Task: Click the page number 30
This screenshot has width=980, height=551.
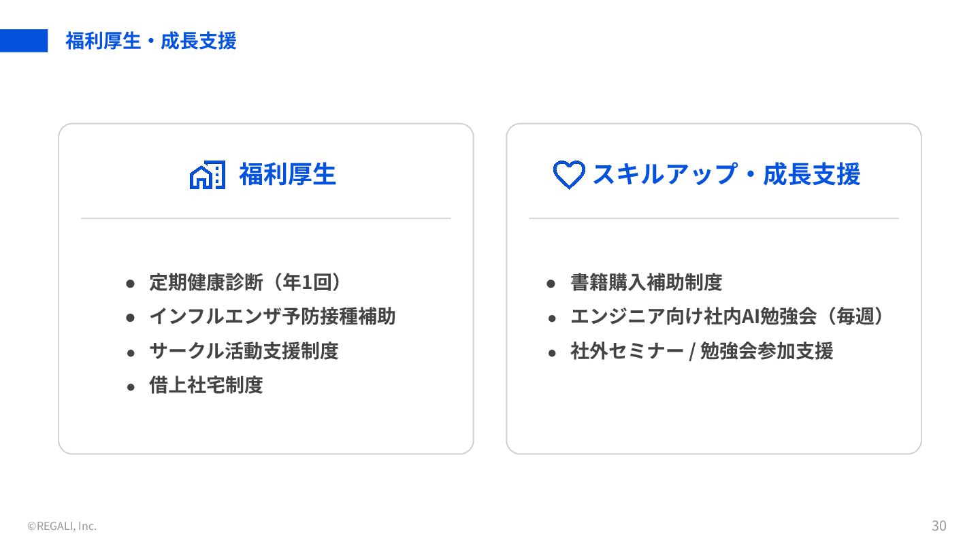Action: click(939, 526)
